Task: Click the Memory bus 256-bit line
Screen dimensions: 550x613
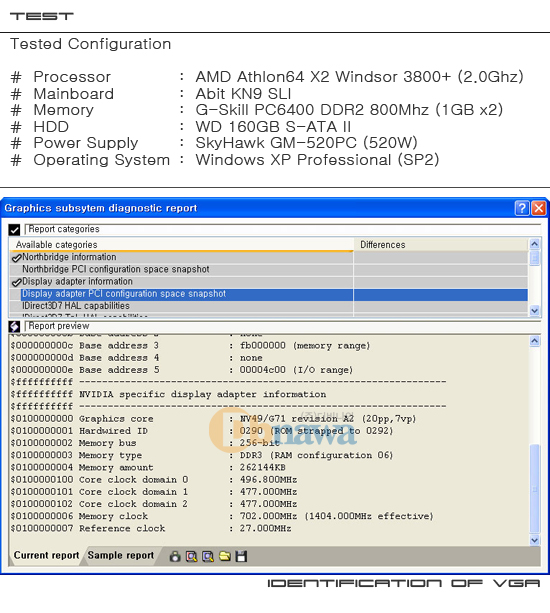Action: click(145, 443)
